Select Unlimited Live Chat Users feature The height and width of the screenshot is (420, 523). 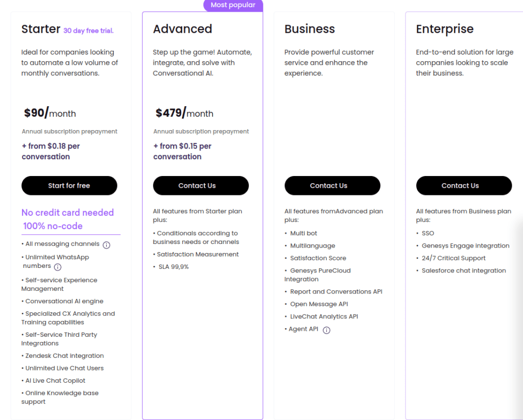coord(63,368)
